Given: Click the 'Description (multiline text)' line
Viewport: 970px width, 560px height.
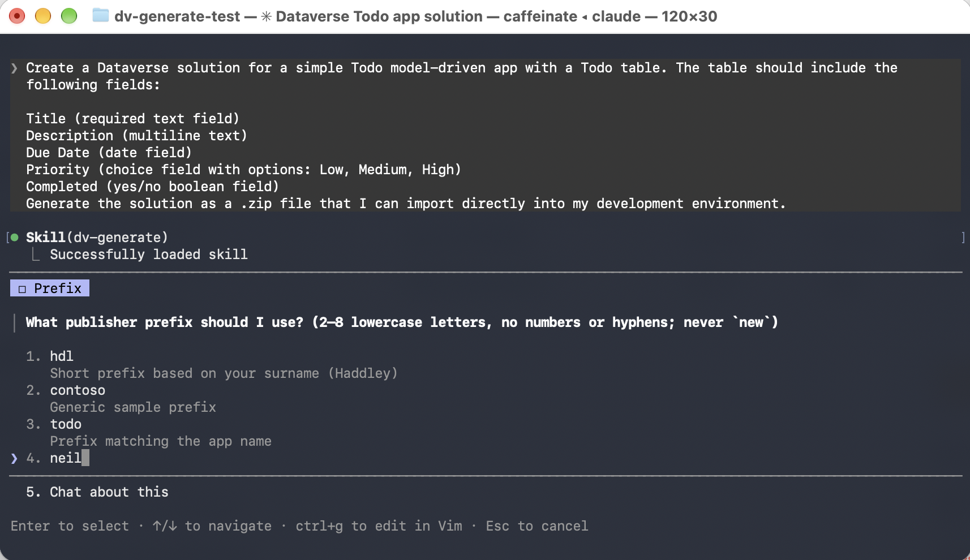Looking at the screenshot, I should [137, 136].
